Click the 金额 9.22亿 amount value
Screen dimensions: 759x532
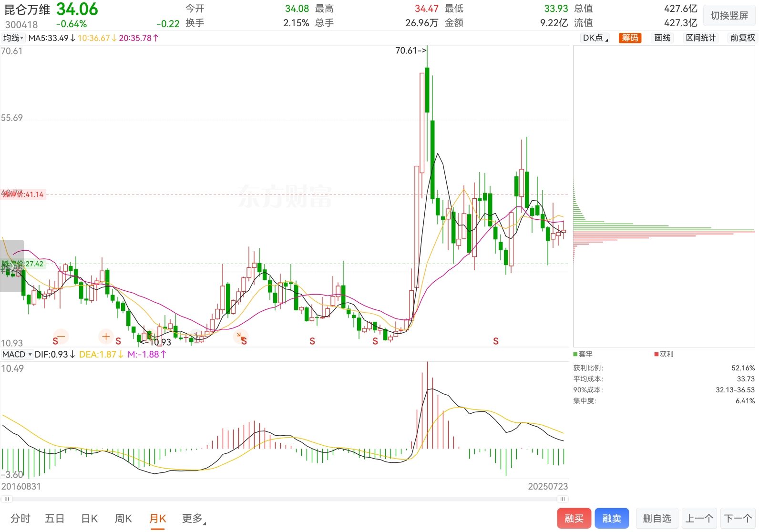pyautogui.click(x=554, y=23)
